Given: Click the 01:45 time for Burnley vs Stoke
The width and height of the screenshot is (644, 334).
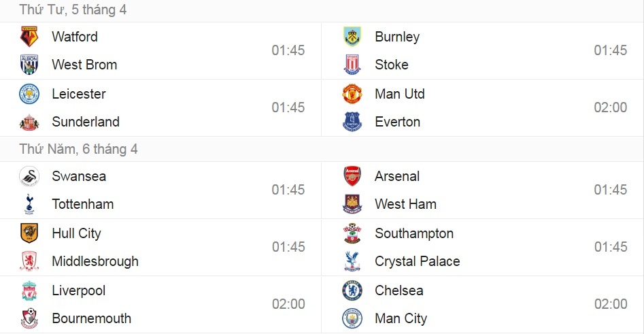Looking at the screenshot, I should [x=611, y=50].
